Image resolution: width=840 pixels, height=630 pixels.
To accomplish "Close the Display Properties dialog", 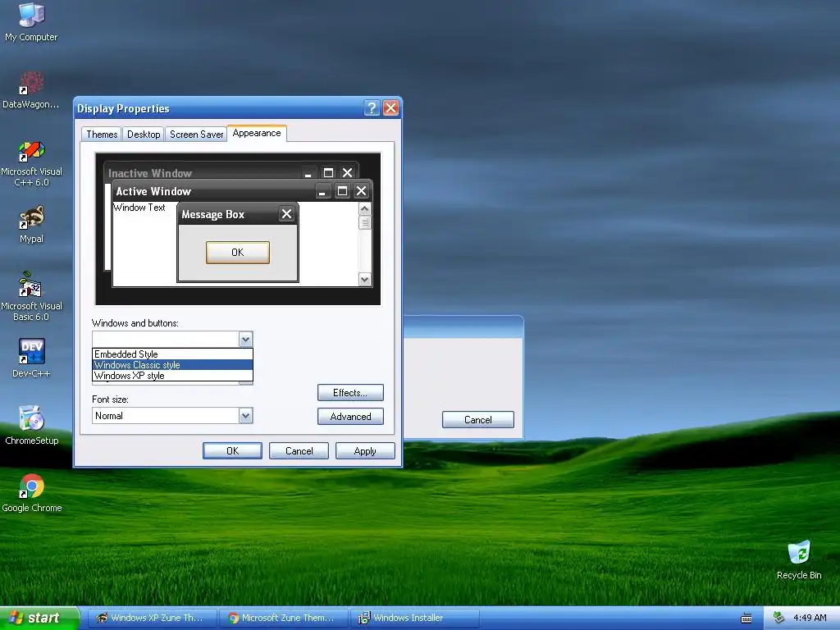I will click(x=390, y=108).
